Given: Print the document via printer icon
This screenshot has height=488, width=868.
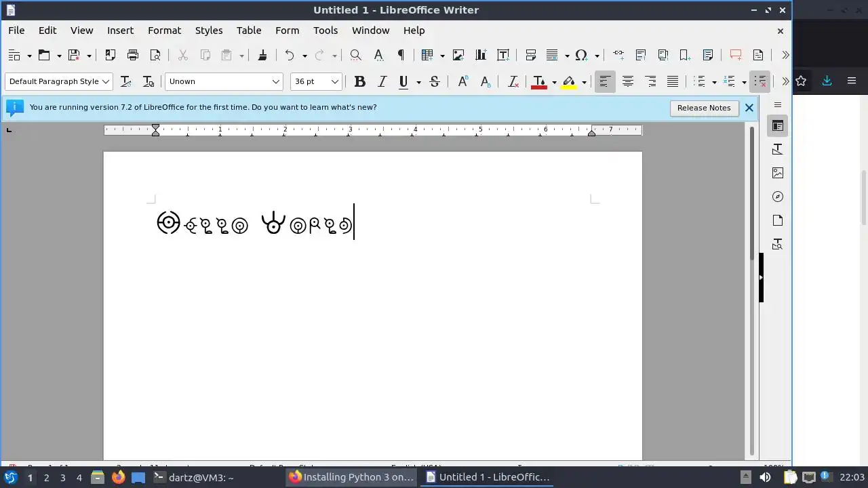Looking at the screenshot, I should [x=133, y=55].
